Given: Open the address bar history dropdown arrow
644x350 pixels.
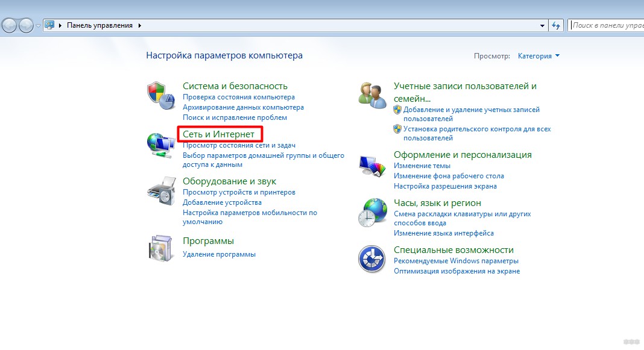Looking at the screenshot, I should coord(541,25).
